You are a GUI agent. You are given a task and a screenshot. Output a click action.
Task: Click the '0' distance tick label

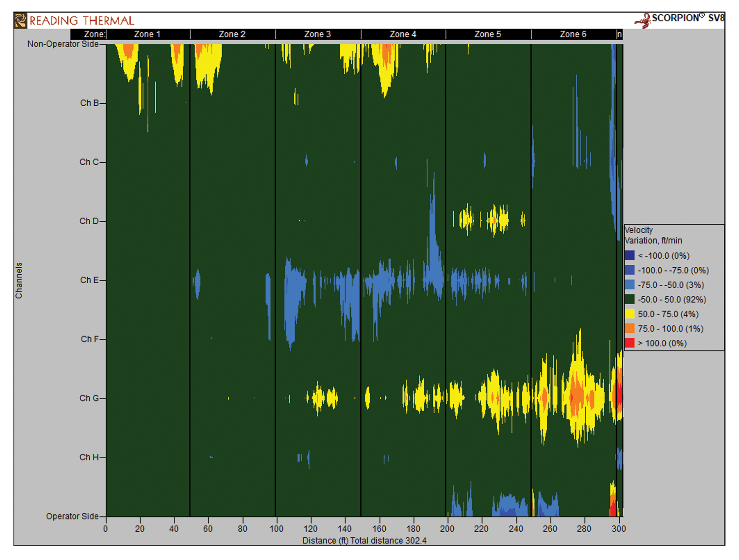pyautogui.click(x=106, y=529)
